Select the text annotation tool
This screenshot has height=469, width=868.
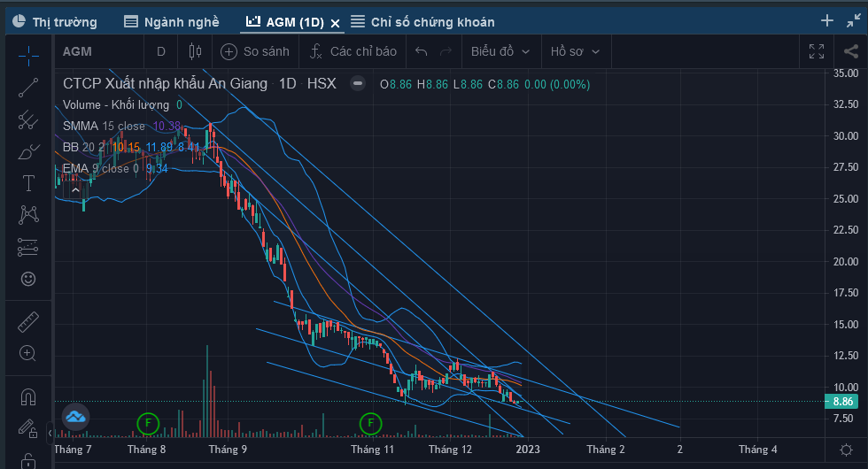28,183
